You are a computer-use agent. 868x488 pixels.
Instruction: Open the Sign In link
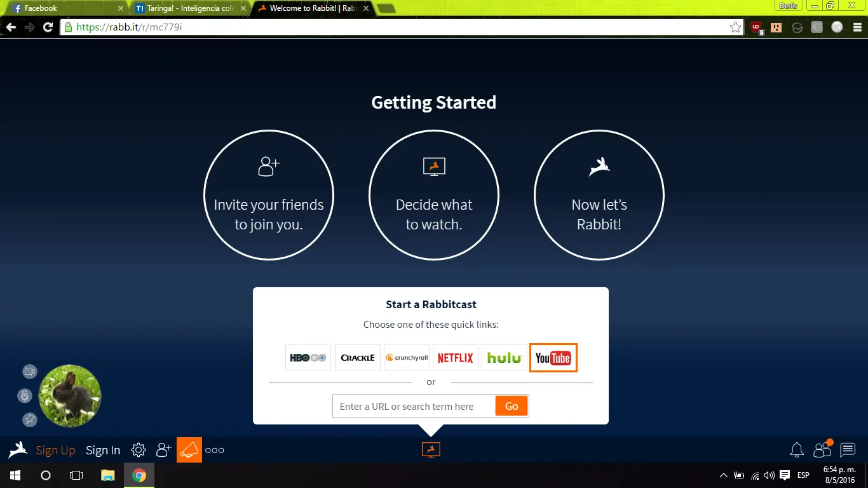click(x=103, y=451)
